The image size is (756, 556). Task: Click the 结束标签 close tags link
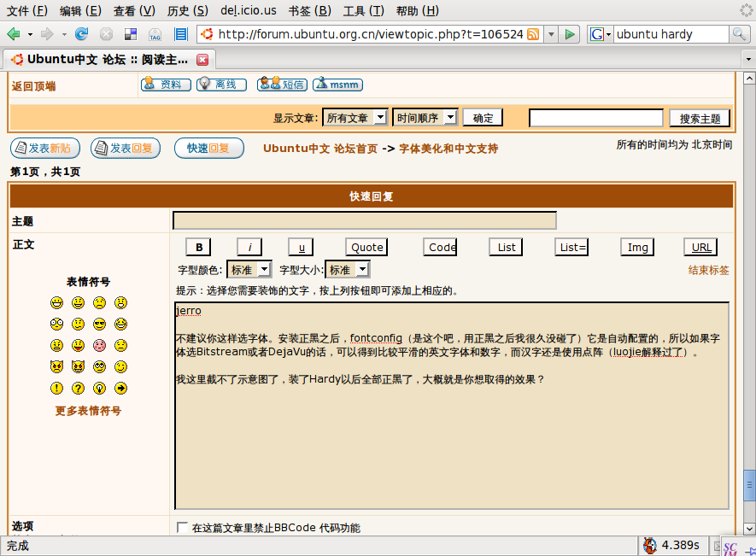(x=708, y=270)
